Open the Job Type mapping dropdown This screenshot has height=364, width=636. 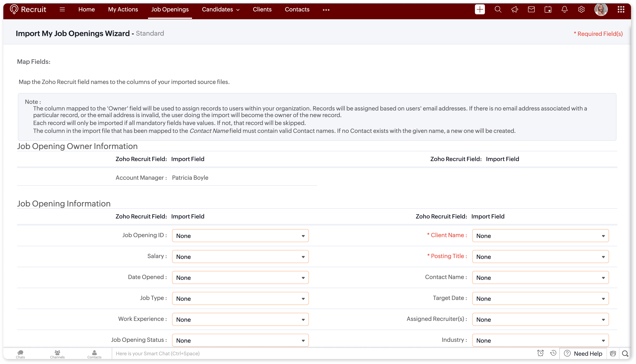coord(240,298)
